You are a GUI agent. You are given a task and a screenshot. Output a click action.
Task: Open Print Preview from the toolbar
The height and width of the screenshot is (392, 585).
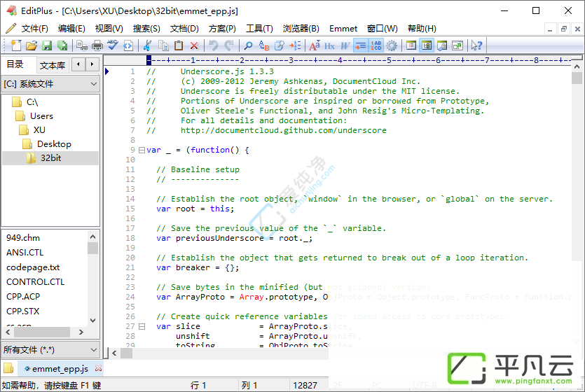click(x=82, y=45)
